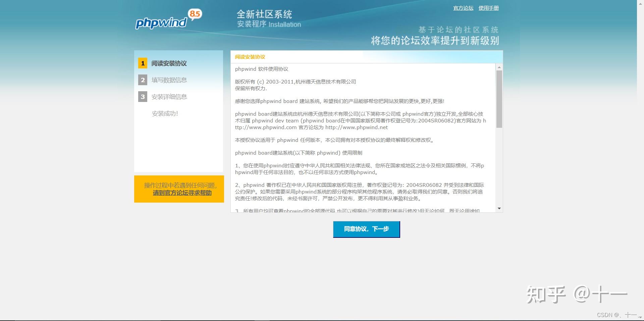Screen dimensions: 644x321
Task: Click the 'phpwind board建站系统(以下简称 phpwind) 使用限制' line
Action: coord(299,153)
